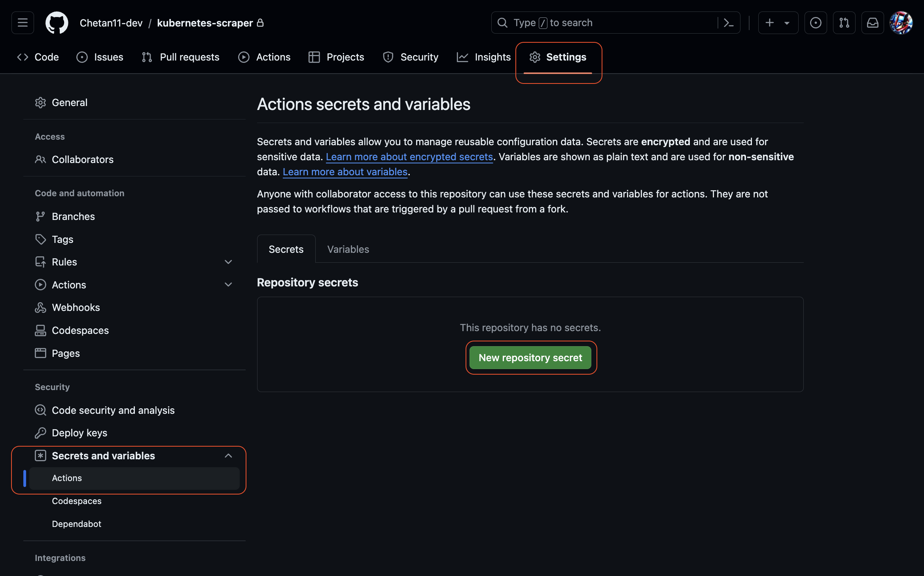
Task: Open the notifications inbox icon
Action: (872, 23)
